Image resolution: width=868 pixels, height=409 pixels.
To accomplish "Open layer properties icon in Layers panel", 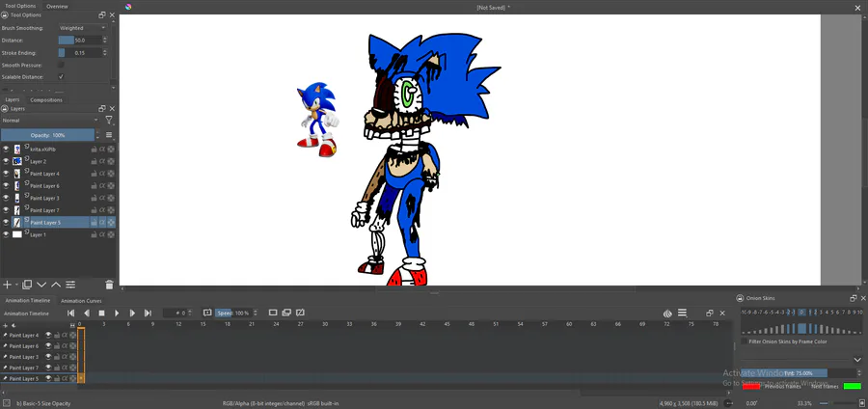I will click(x=70, y=285).
